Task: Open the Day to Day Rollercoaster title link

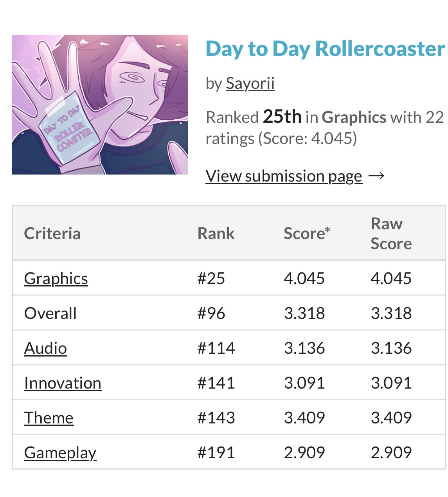Action: [x=325, y=49]
